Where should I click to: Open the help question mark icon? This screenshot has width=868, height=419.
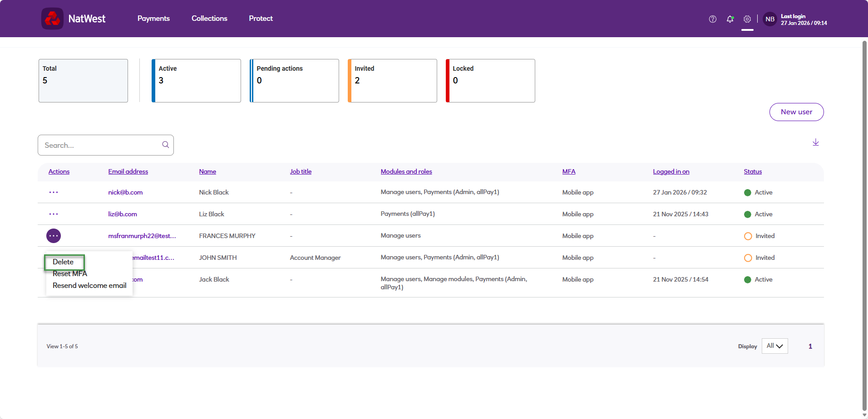click(713, 19)
